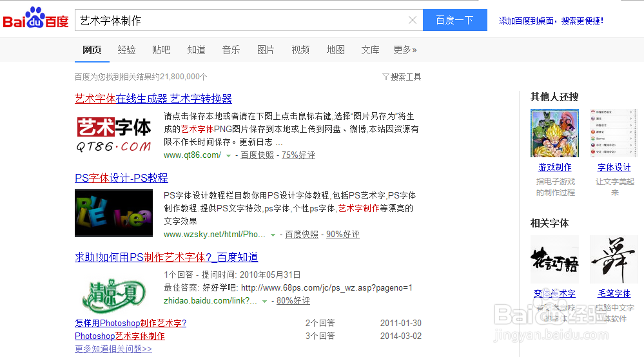Go to the 地图 tab
This screenshot has height=357, width=644.
336,50
